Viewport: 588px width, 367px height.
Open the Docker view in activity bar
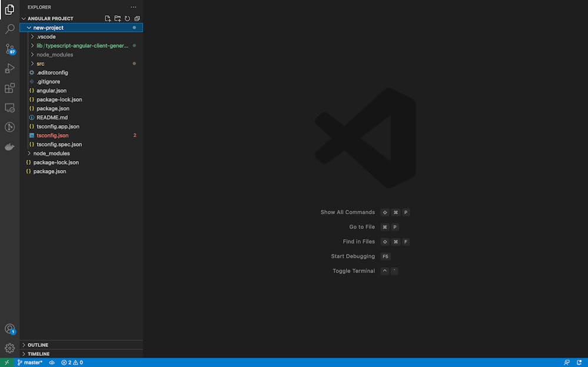tap(9, 147)
